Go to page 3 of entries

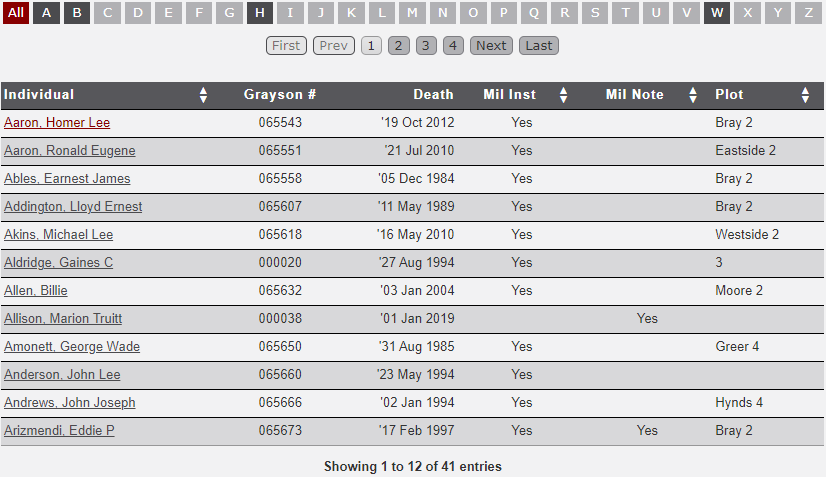426,45
